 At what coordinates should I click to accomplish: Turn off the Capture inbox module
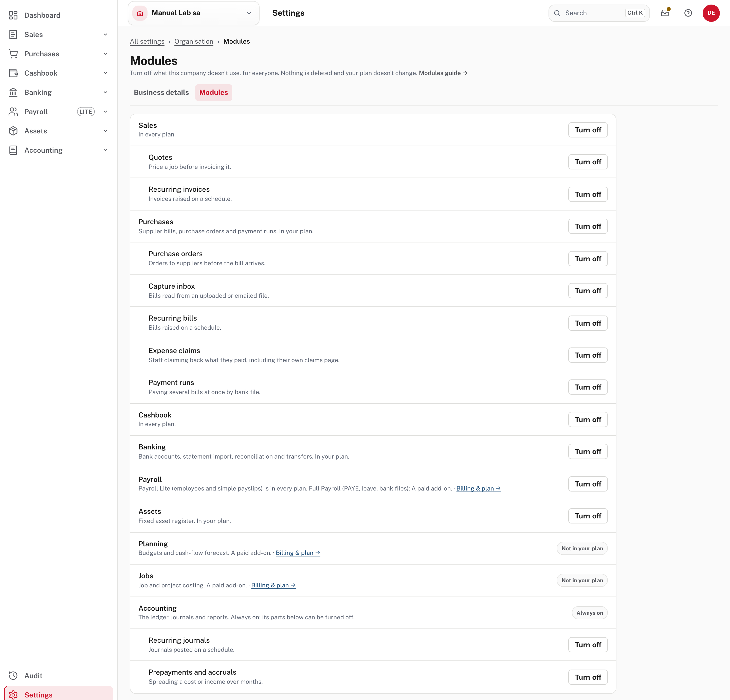[588, 291]
